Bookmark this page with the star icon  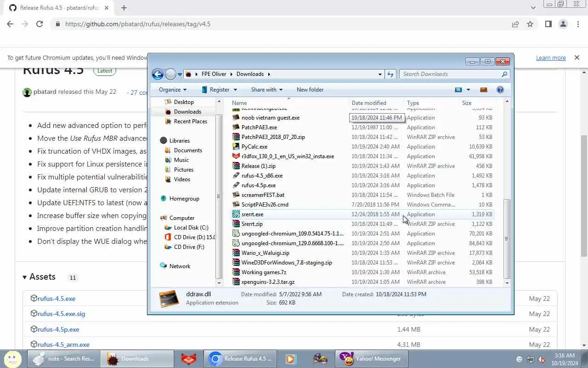coord(530,24)
